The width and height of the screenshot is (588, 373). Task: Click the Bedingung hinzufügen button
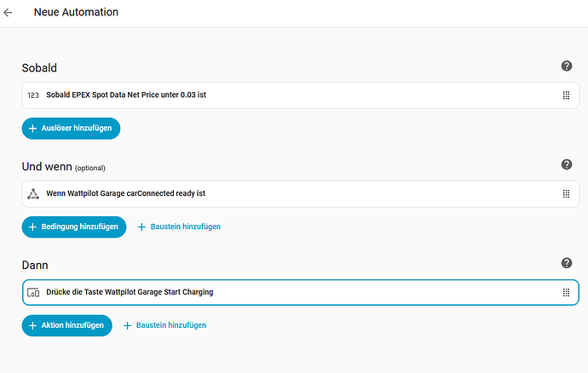pyautogui.click(x=74, y=227)
